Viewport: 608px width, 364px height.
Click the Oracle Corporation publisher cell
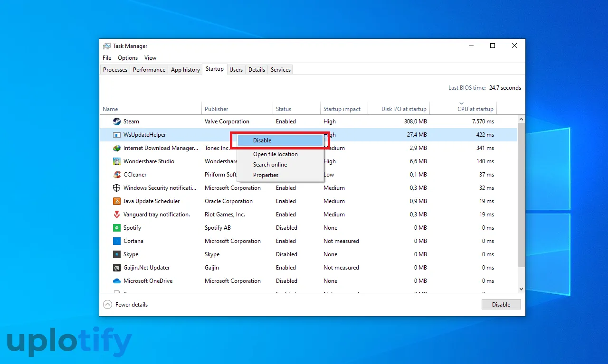[x=228, y=201]
